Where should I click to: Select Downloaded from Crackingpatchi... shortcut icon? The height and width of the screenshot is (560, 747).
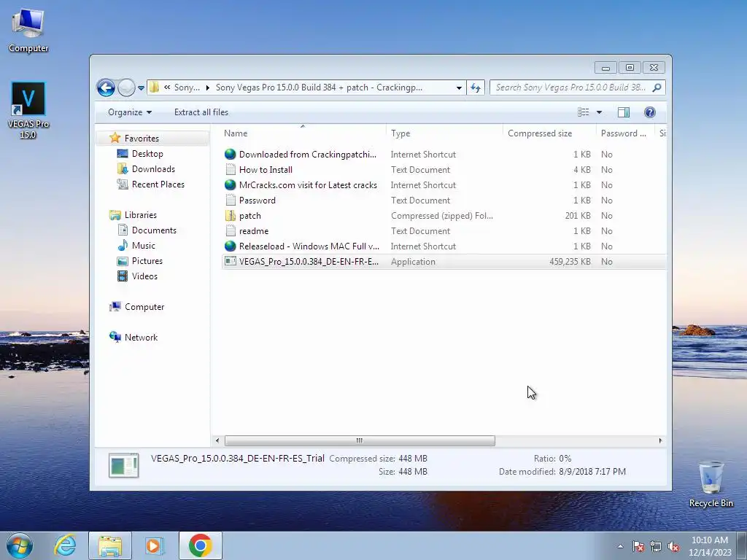(230, 155)
